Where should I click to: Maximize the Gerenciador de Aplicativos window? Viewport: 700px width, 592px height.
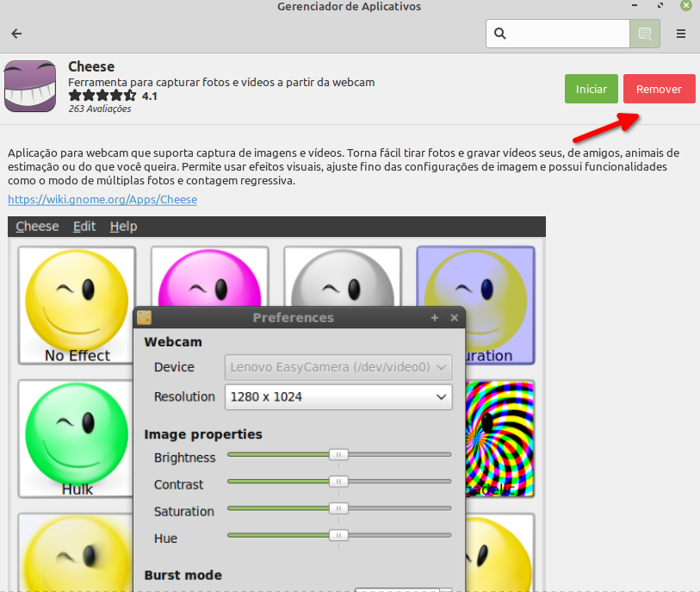coord(660,5)
